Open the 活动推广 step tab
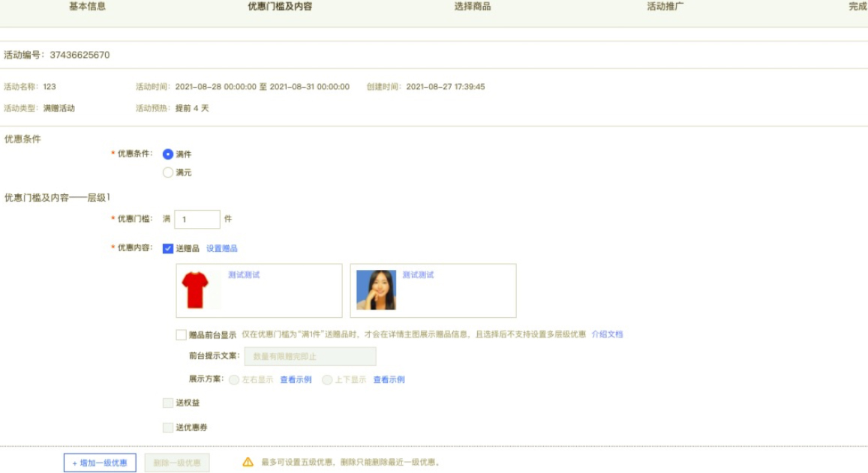This screenshot has height=473, width=868. (665, 7)
